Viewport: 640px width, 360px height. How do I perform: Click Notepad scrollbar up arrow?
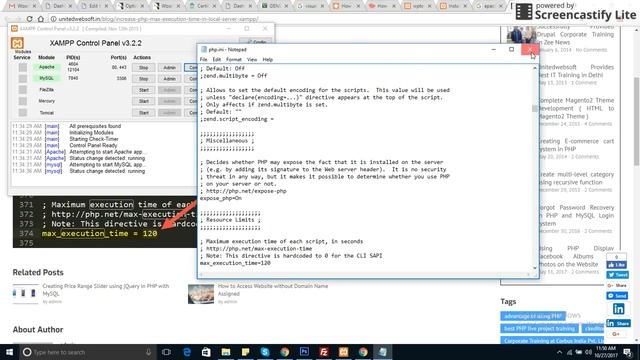pos(535,68)
